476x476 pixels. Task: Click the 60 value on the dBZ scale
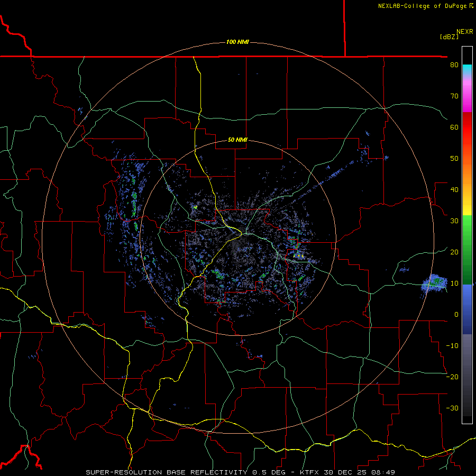coord(454,127)
